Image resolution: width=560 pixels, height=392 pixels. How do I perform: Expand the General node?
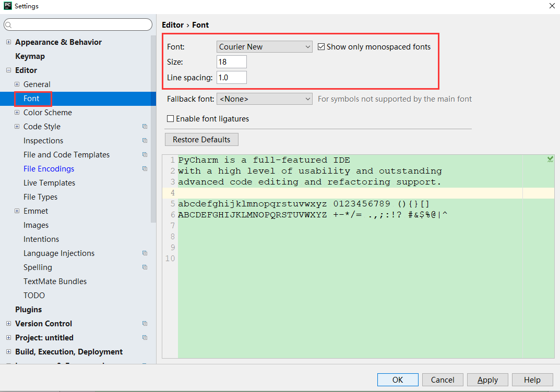17,84
